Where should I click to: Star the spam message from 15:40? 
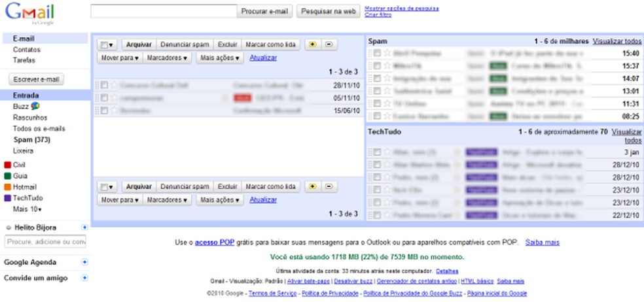pos(387,53)
